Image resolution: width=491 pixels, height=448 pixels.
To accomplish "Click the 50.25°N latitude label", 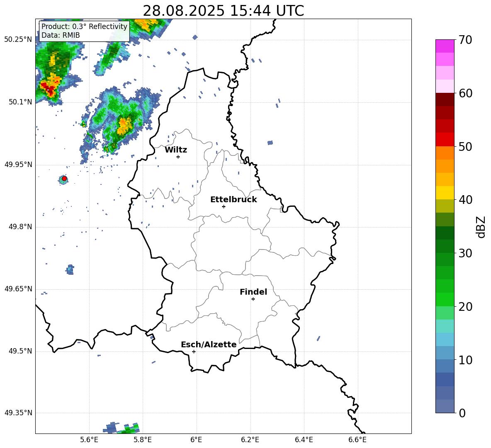I will coord(19,40).
